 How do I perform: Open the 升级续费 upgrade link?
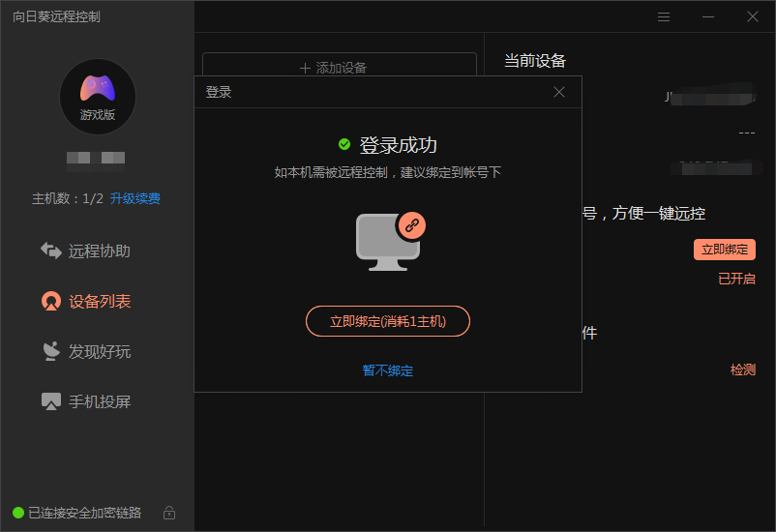click(134, 198)
